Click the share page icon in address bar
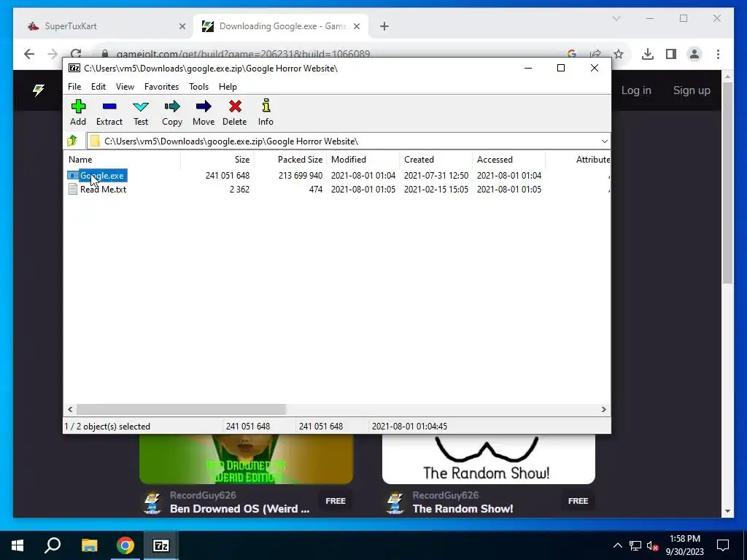This screenshot has height=560, width=747. pyautogui.click(x=595, y=54)
